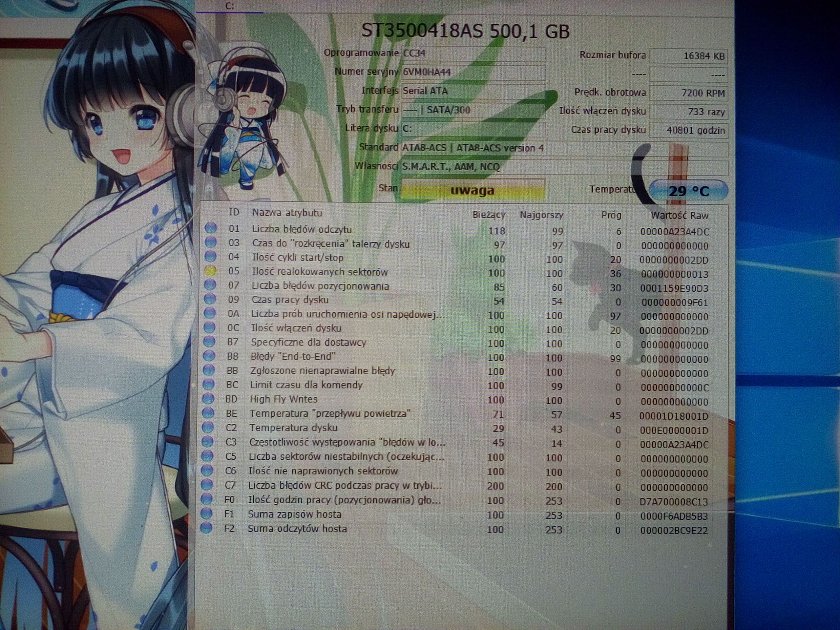Viewport: 840px width, 630px height.
Task: Select the 'Temperatura dysku' attribute name
Action: click(x=293, y=428)
